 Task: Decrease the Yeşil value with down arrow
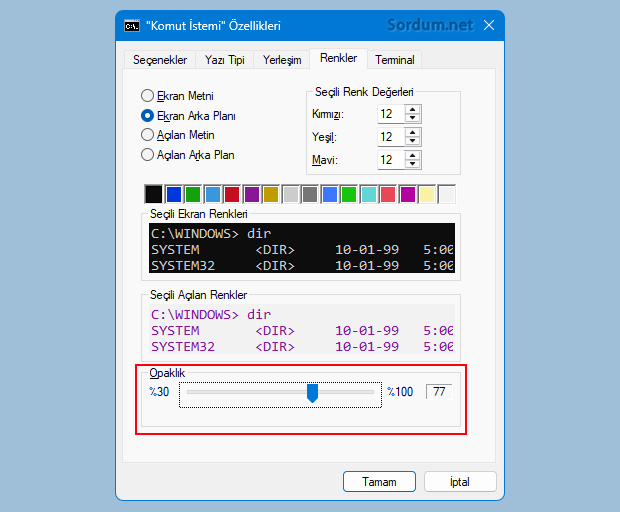tap(412, 141)
